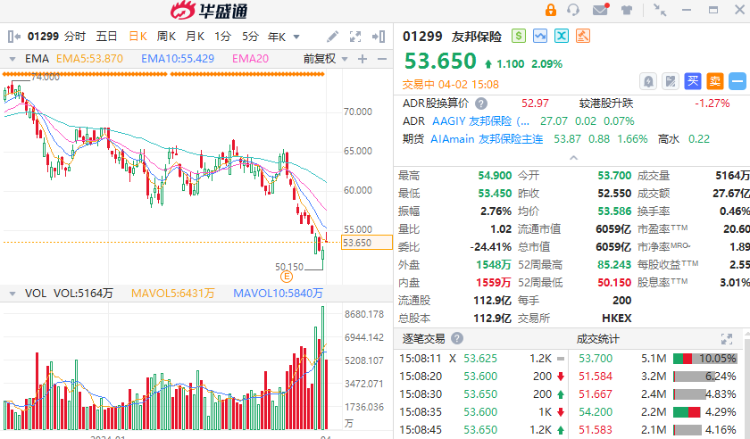
Task: Select the 年K chart tab
Action: pyautogui.click(x=276, y=37)
